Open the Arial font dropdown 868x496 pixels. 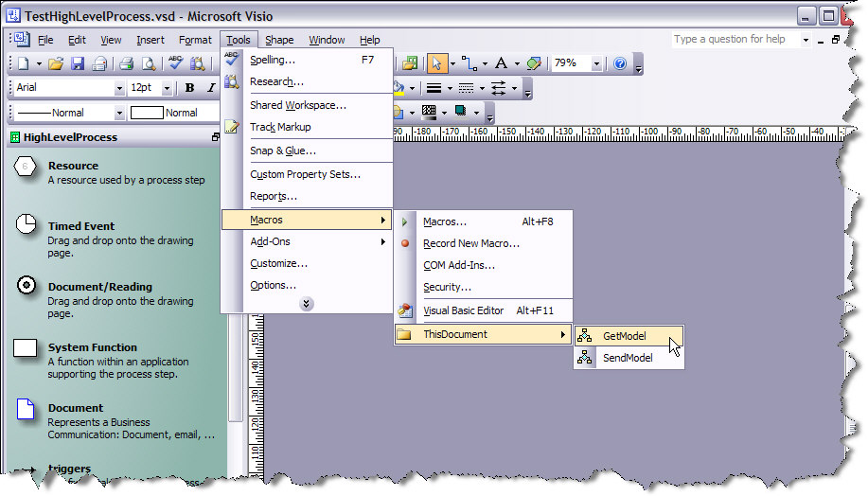tap(119, 88)
